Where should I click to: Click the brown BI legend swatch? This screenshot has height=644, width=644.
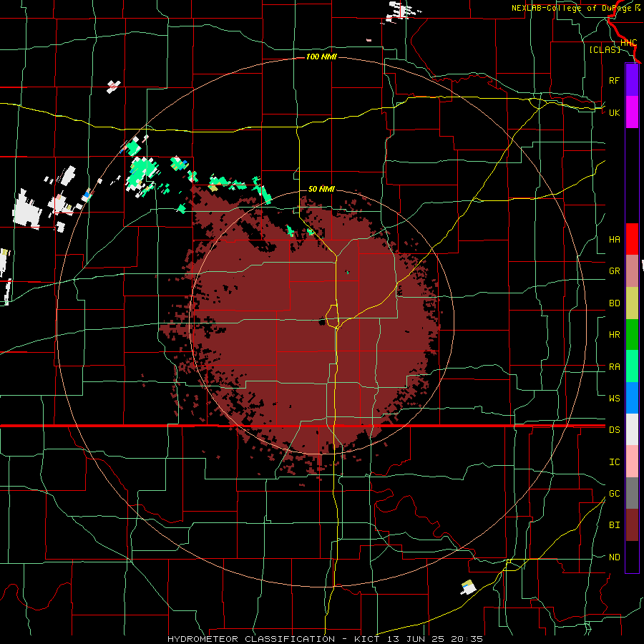pos(632,525)
